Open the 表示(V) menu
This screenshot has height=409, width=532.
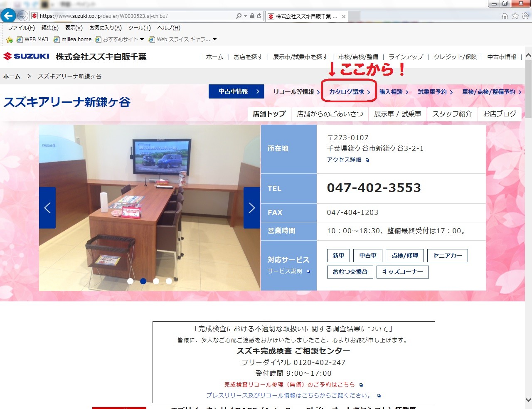click(x=74, y=28)
